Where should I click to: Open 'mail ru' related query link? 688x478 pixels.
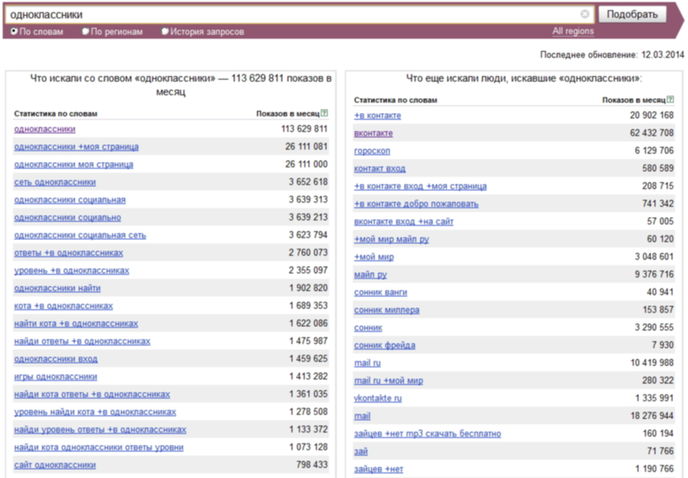coord(367,363)
